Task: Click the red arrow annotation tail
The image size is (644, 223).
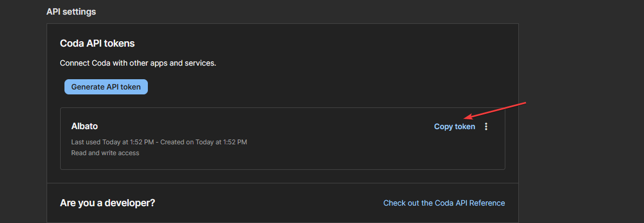Action: click(x=524, y=103)
